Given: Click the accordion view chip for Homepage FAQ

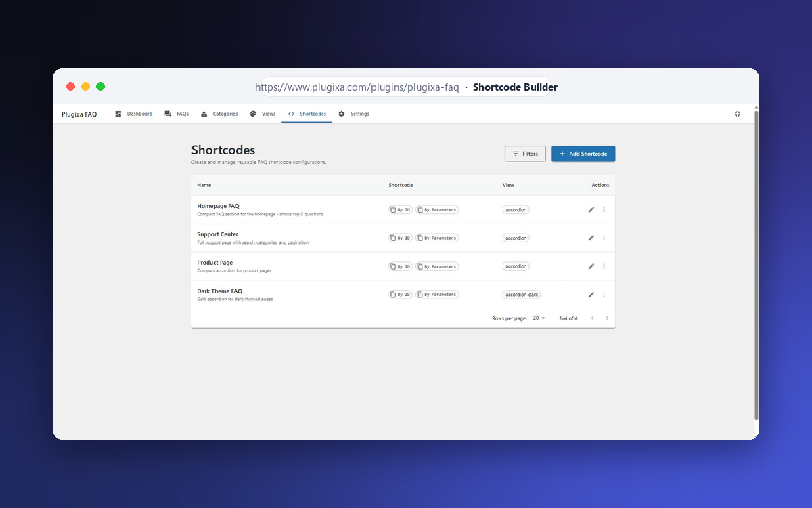Looking at the screenshot, I should (516, 210).
